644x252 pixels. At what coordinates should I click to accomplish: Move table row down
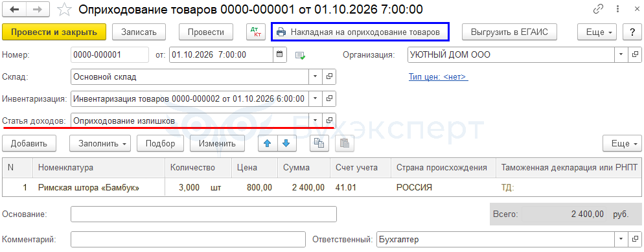coord(286,143)
